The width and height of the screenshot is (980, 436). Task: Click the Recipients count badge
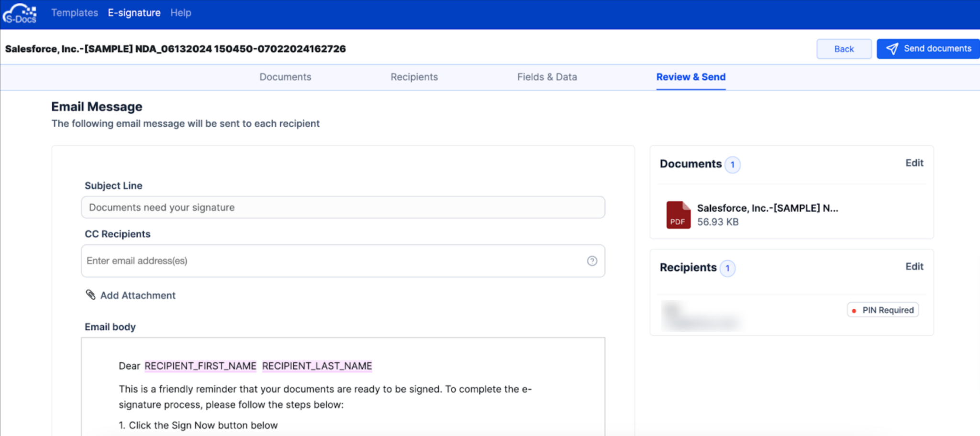tap(728, 268)
